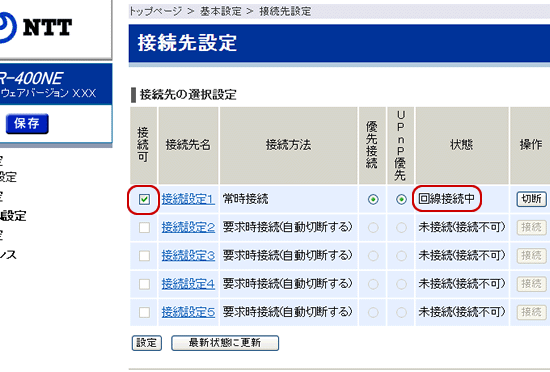Image resolution: width=550 pixels, height=372 pixels.
Task: Uncheck the 接続設定1 enable checkbox
Action: [144, 199]
